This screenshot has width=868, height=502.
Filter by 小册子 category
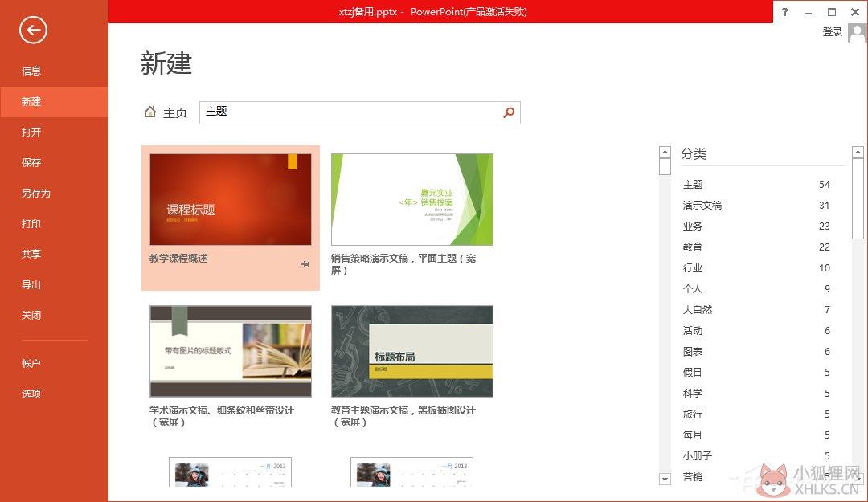756,456
